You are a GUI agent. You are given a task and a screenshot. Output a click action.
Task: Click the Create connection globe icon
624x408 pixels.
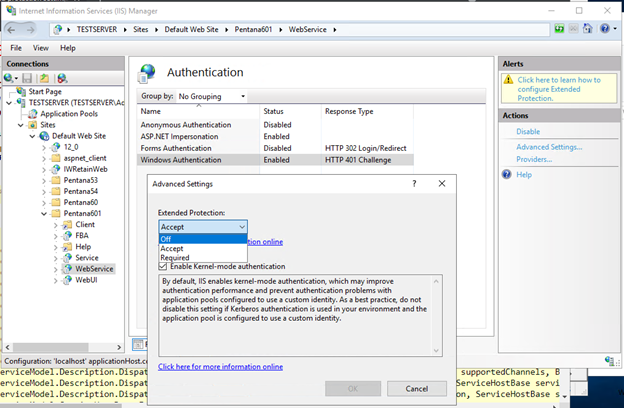pyautogui.click(x=8, y=78)
